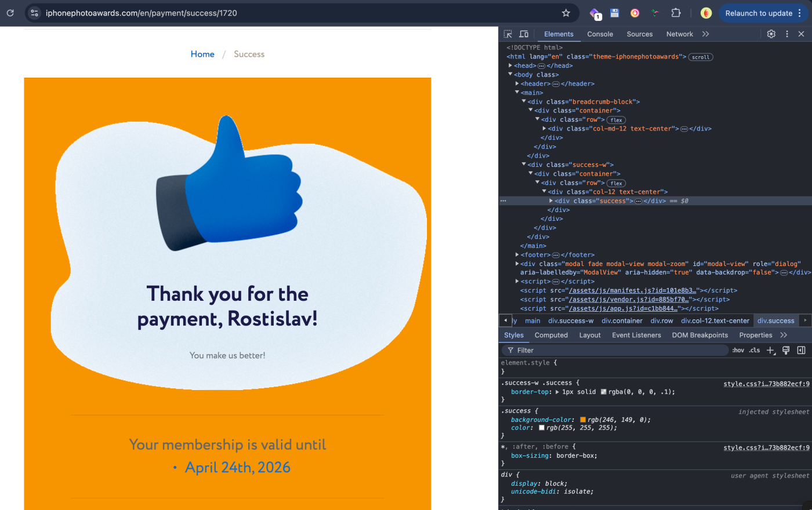Collapse the success-w div node
812x510 pixels.
(524, 165)
